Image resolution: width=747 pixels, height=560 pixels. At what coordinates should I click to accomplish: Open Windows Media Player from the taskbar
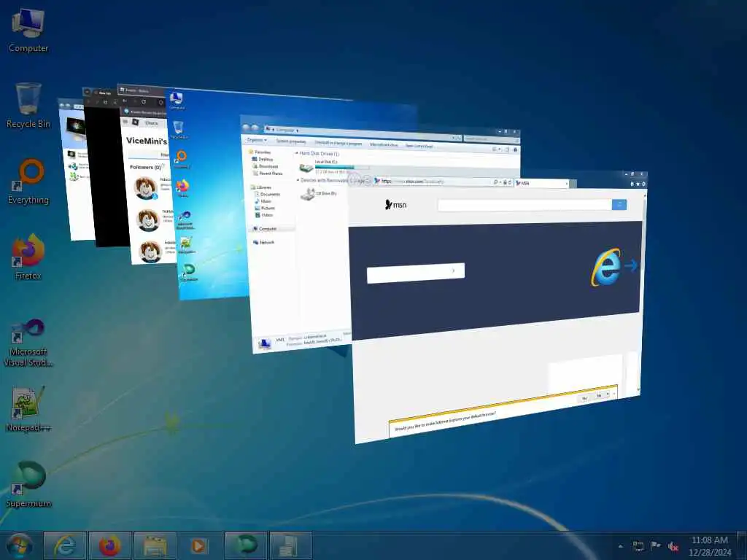[198, 545]
